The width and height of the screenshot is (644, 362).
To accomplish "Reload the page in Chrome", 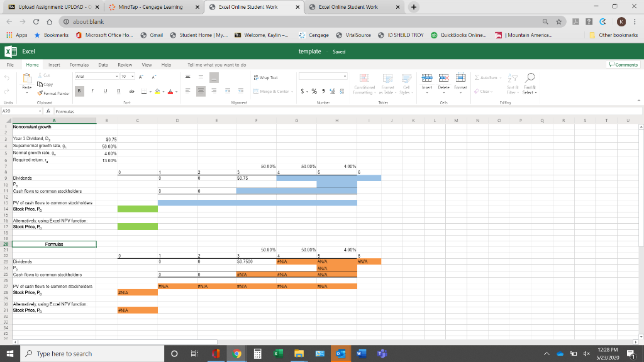I will pos(36,22).
